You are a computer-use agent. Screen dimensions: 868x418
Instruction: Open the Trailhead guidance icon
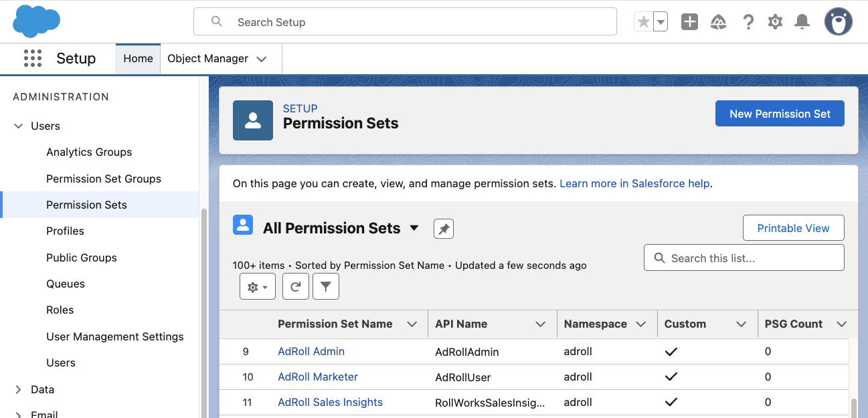click(718, 22)
